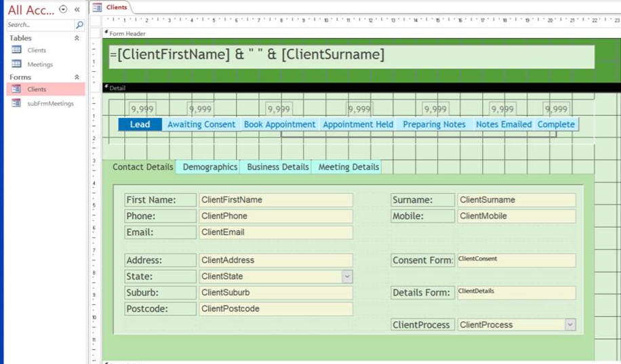Screen dimensions: 621x364
Task: Select the Postcode: label
Action: click(161, 309)
